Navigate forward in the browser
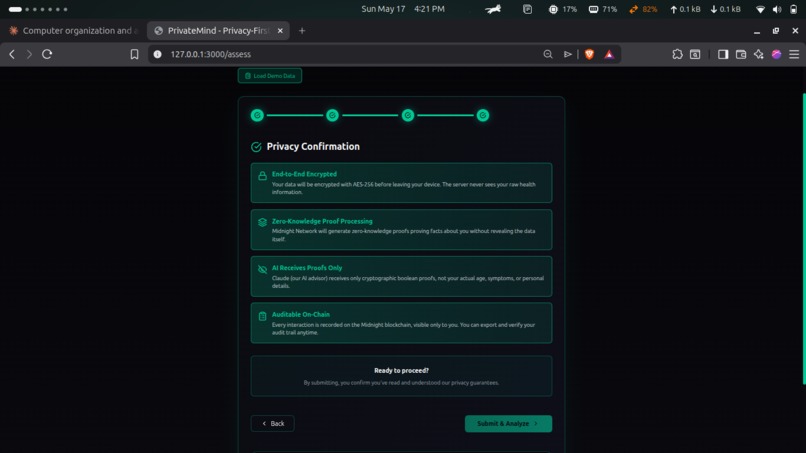Image resolution: width=806 pixels, height=453 pixels. coord(29,54)
